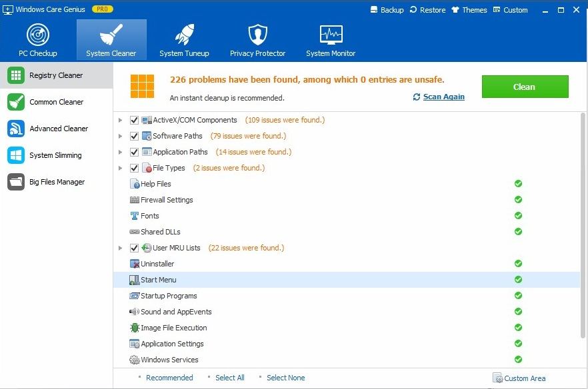Click the Select None link
The image size is (588, 389).
click(286, 378)
